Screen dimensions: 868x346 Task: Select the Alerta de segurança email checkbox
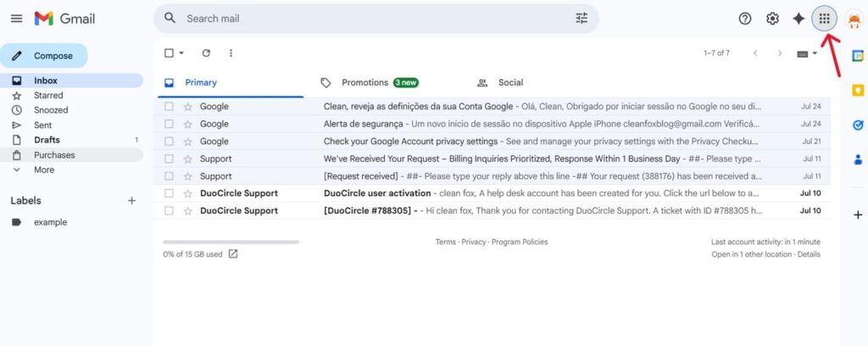point(169,124)
